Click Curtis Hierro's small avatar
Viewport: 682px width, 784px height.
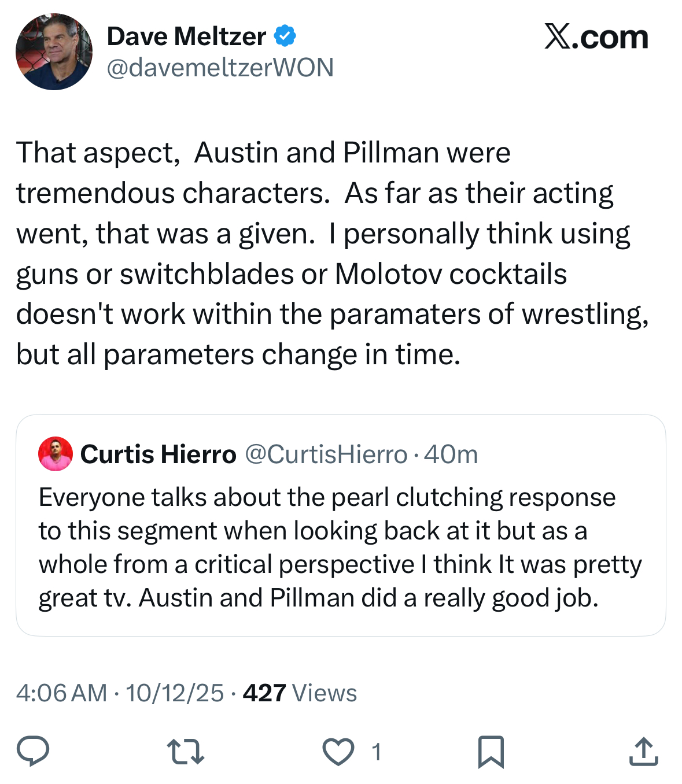pyautogui.click(x=56, y=454)
